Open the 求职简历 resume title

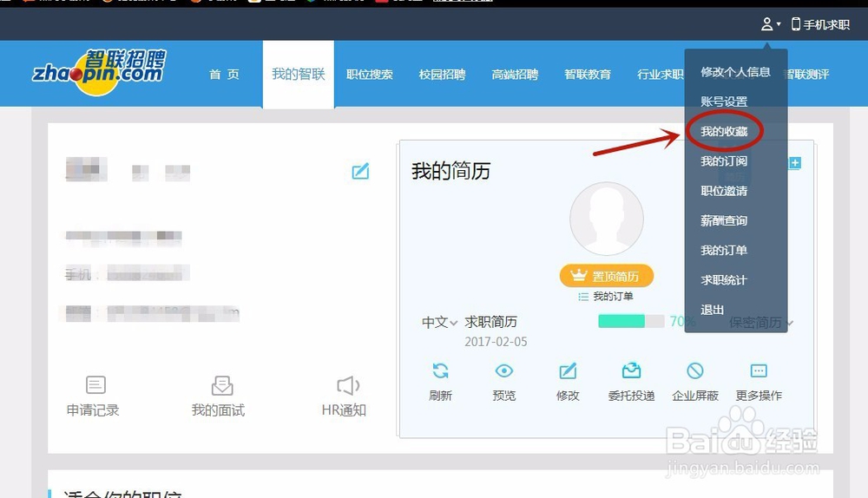coord(491,322)
